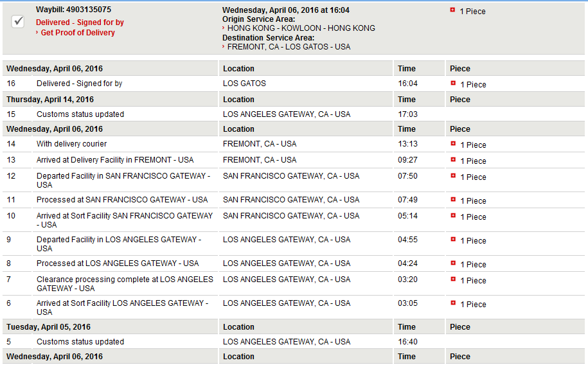Click the Time column header in top section
The height and width of the screenshot is (365, 588).
pyautogui.click(x=407, y=69)
